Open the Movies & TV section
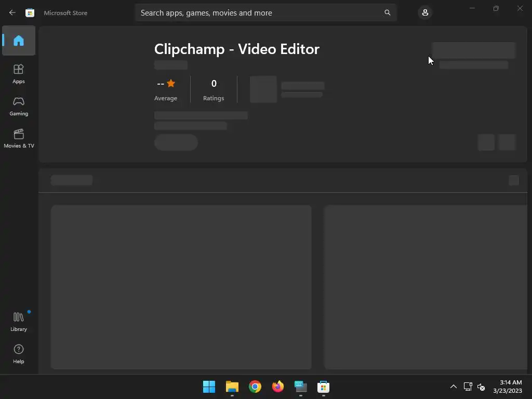Image resolution: width=532 pixels, height=399 pixels. [19, 138]
